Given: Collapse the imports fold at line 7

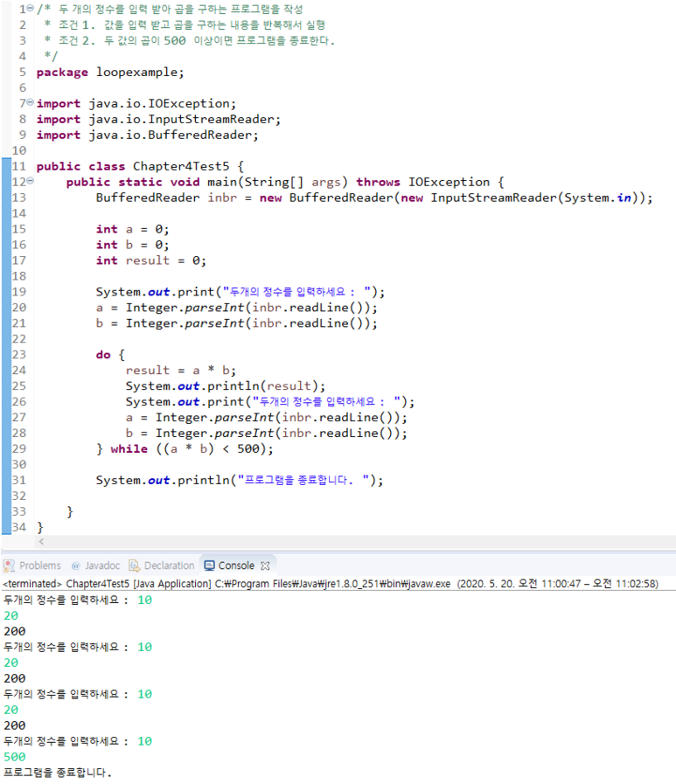Looking at the screenshot, I should tap(31, 102).
